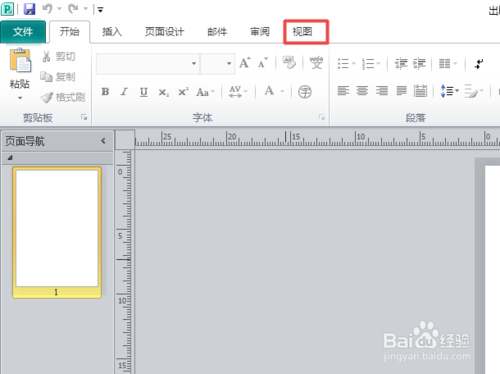Screen dimensions: 500x374
Task: Click the Save icon in quick access toolbar
Action: click(x=29, y=9)
